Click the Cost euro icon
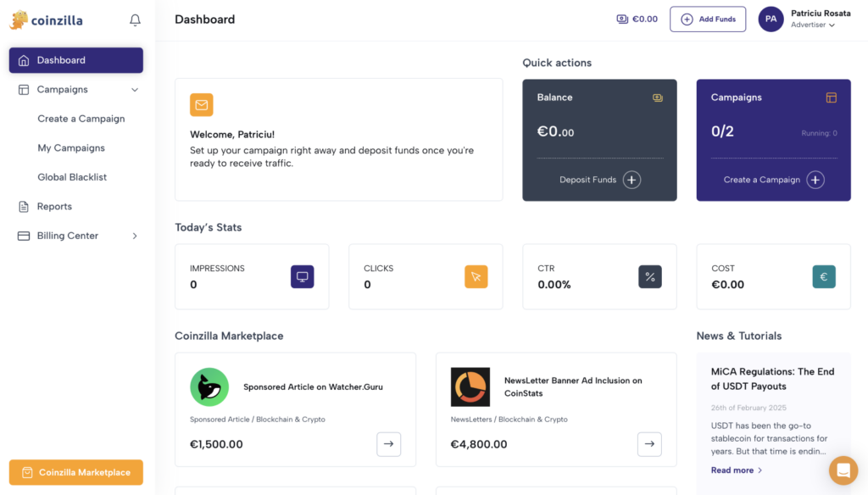 click(x=824, y=277)
